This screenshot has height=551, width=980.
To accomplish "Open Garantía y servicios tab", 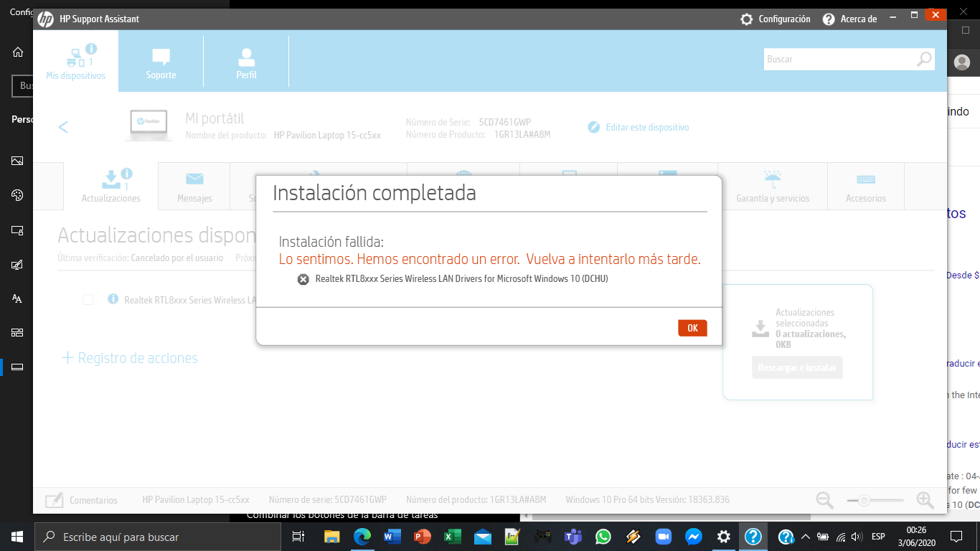I will pos(773,186).
